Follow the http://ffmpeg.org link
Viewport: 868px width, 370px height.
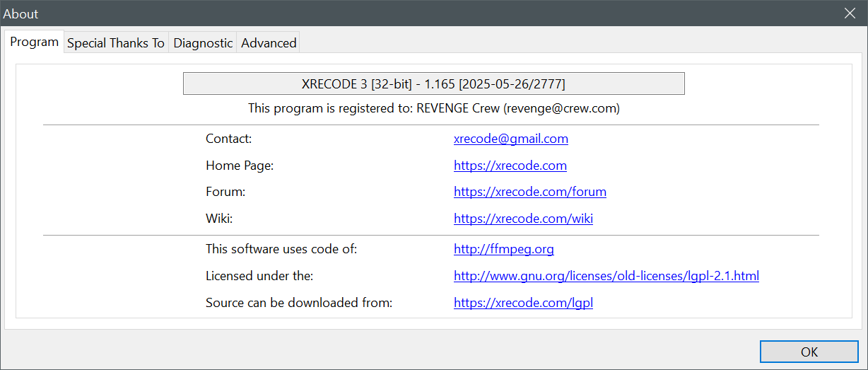point(503,249)
